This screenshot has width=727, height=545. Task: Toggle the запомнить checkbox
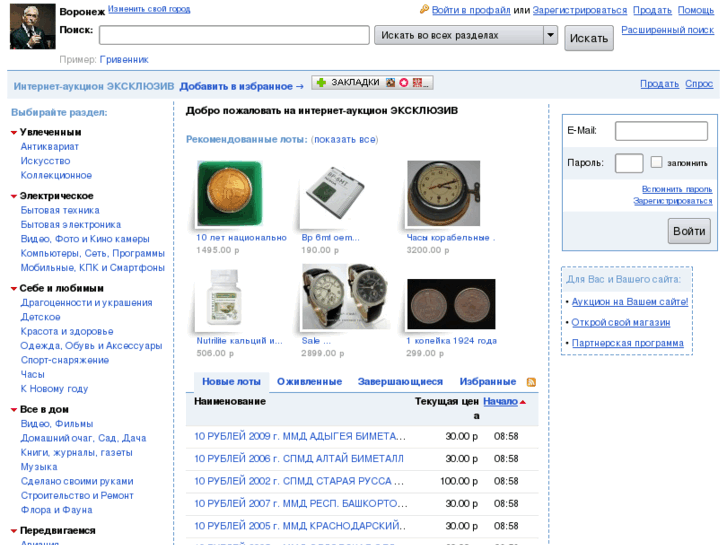coord(656,162)
